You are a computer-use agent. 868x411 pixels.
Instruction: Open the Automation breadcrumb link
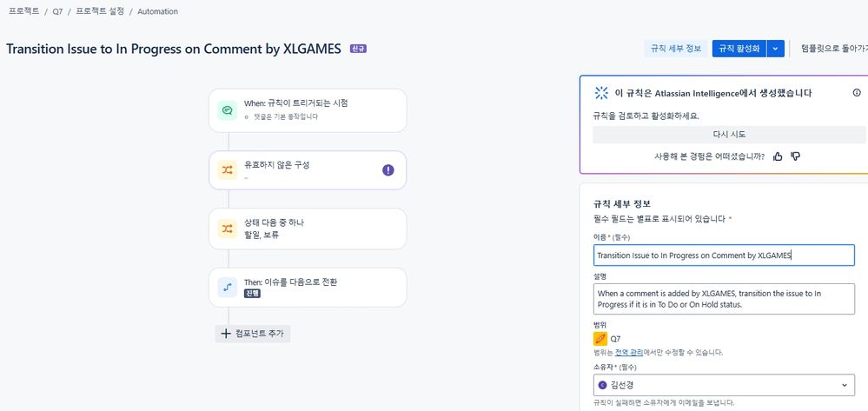coord(158,11)
